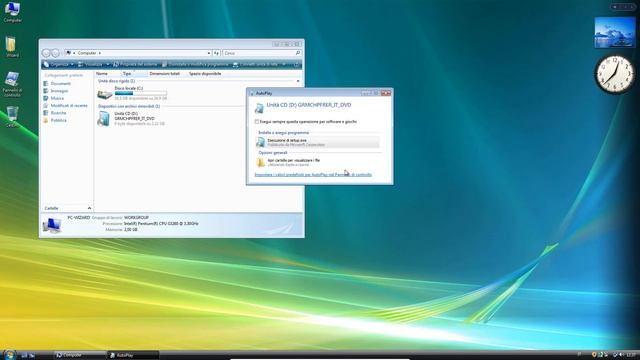The image size is (640, 360).
Task: Click the Switch windows quick launch icon
Action: coord(32,356)
